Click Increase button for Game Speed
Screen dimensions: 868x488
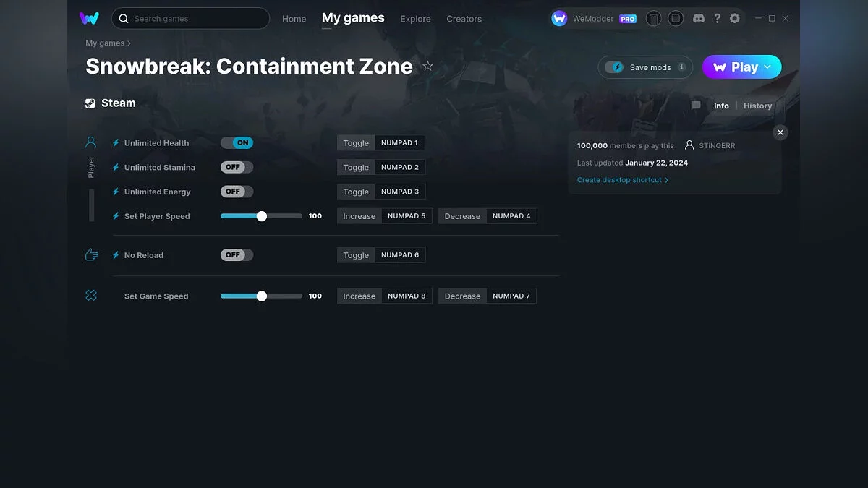tap(359, 296)
